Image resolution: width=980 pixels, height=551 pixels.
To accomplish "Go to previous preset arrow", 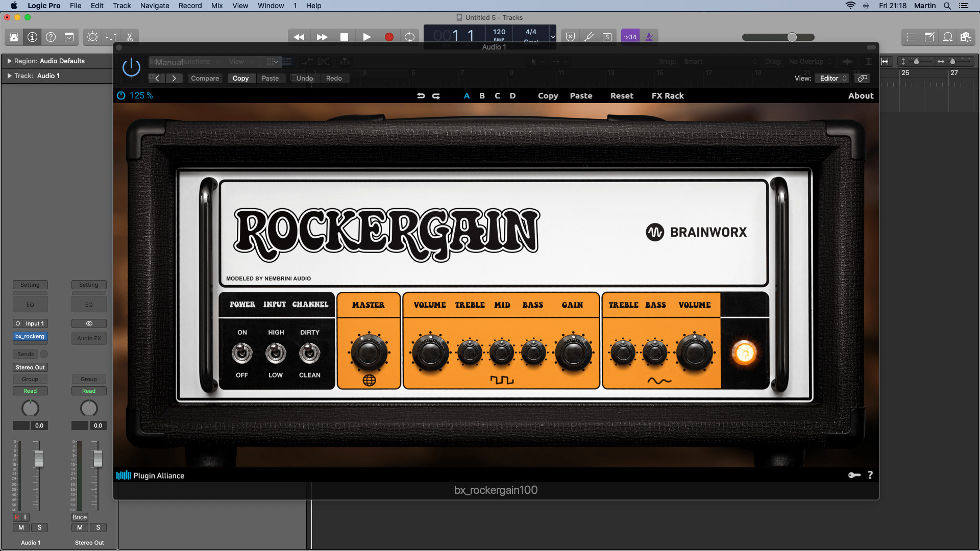I will click(x=157, y=78).
